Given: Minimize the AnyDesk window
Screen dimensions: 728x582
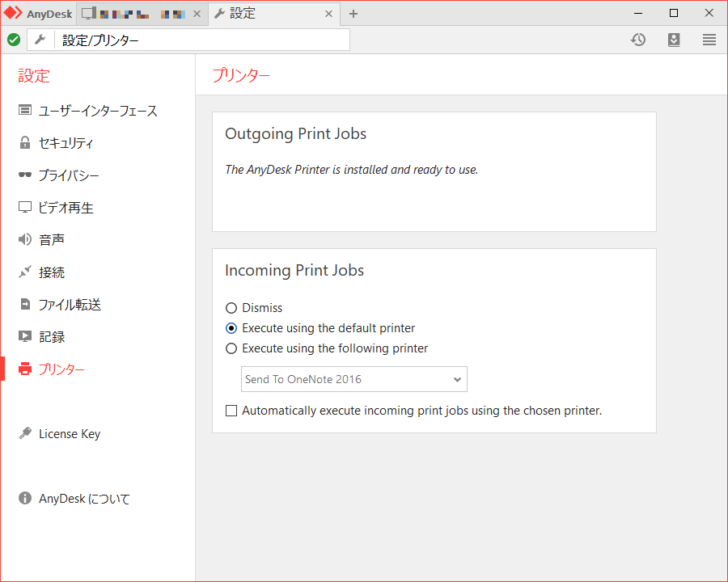Looking at the screenshot, I should [x=638, y=14].
